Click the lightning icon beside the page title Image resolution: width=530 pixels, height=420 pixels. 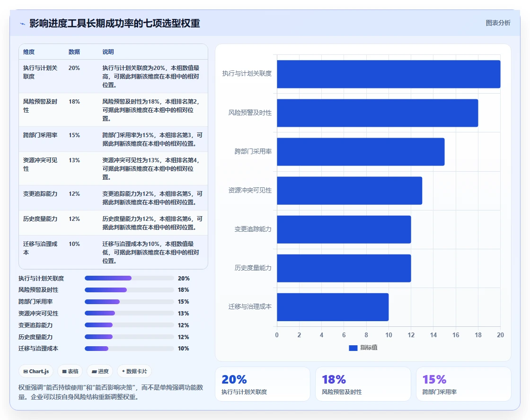pyautogui.click(x=23, y=24)
